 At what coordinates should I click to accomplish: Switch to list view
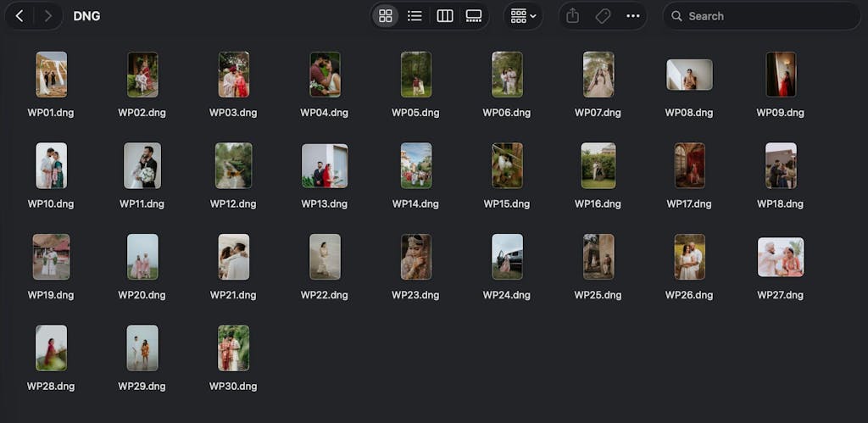click(x=415, y=16)
